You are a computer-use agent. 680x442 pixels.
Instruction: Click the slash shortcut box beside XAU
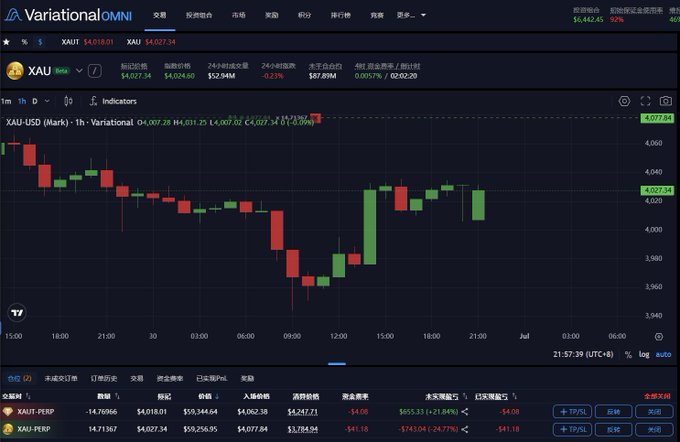(95, 71)
